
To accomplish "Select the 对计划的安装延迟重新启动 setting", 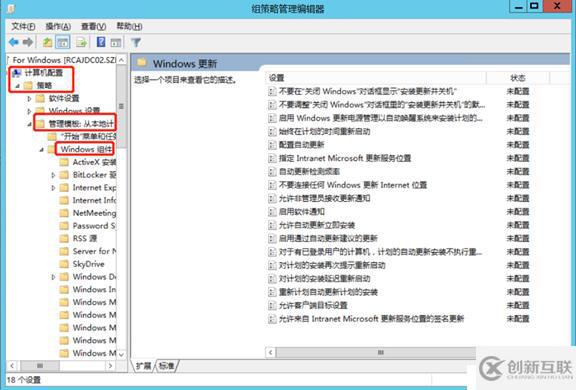I will (x=324, y=278).
